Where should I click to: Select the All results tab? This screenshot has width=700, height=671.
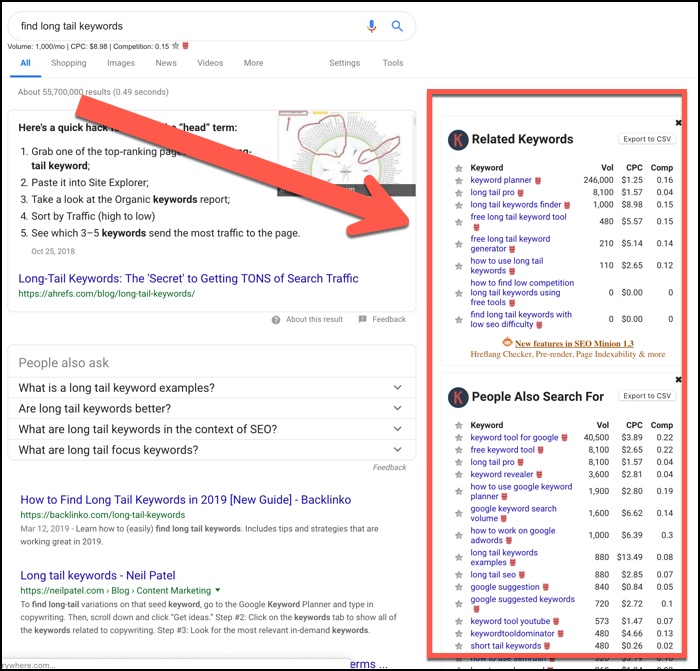[25, 63]
